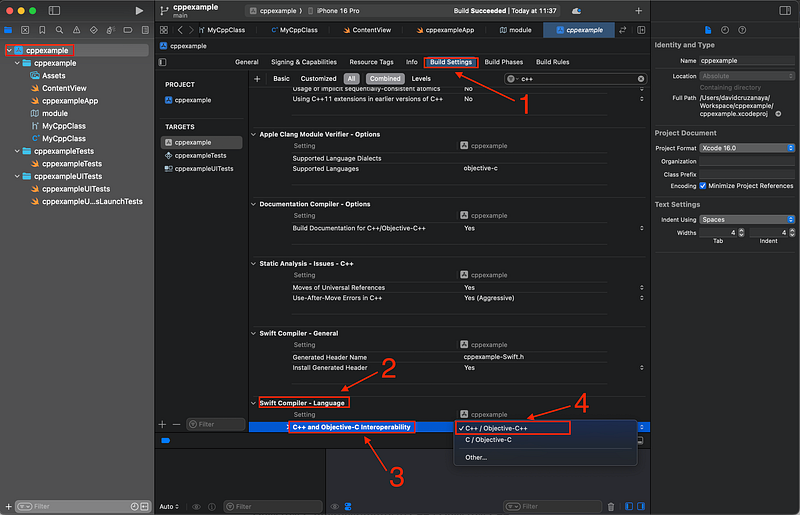This screenshot has width=800, height=515.
Task: Collapse Swift Compiler - General section
Action: pyautogui.click(x=254, y=333)
